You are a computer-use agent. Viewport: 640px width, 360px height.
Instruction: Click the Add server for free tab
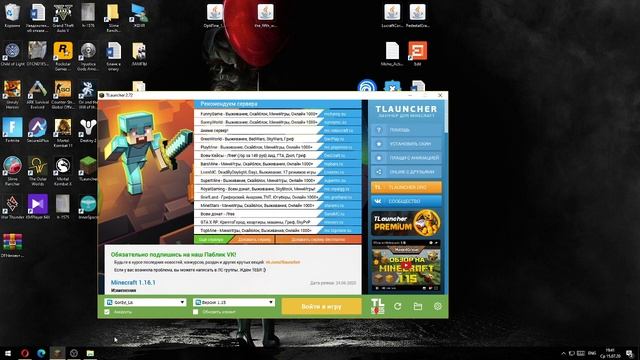tap(319, 240)
